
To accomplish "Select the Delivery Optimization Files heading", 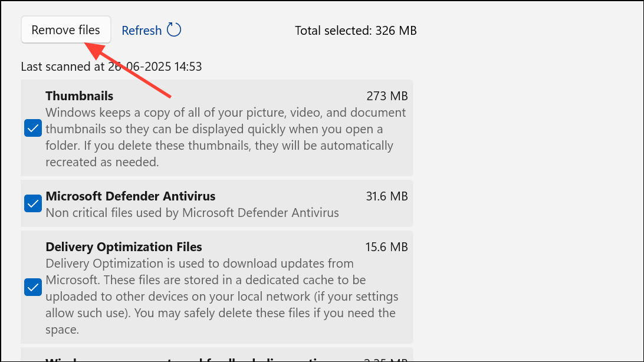I will 124,247.
